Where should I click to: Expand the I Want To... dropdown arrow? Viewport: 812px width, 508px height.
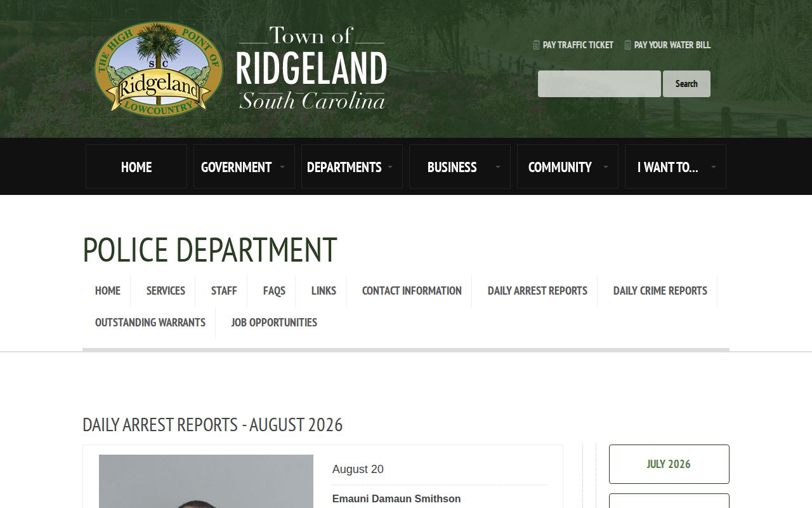[x=714, y=167]
